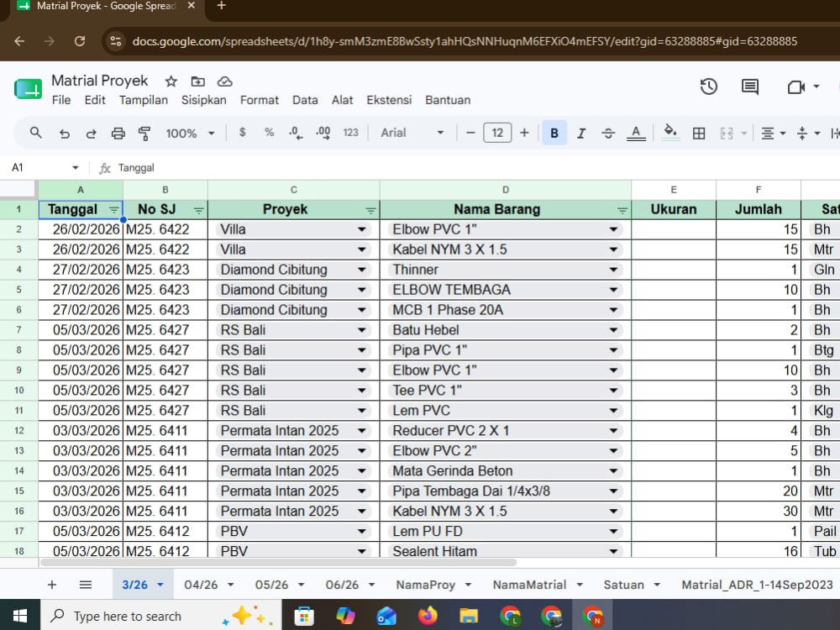Open the Sisipkan menu
The height and width of the screenshot is (630, 840).
coord(203,100)
